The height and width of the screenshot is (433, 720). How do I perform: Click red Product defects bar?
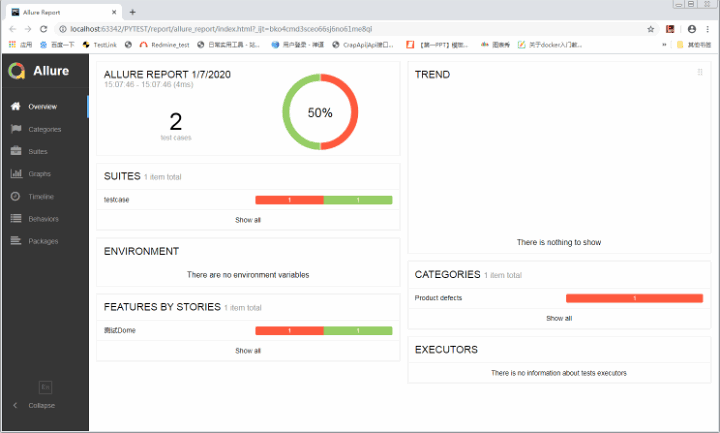click(634, 298)
